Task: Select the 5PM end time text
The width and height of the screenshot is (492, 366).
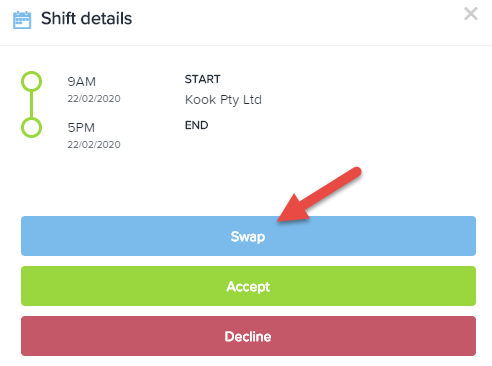Action: (81, 128)
